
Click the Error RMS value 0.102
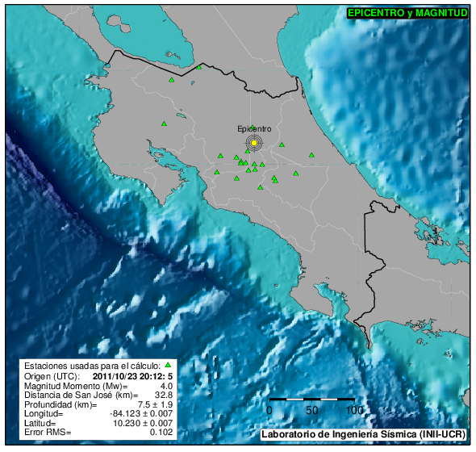point(161,432)
